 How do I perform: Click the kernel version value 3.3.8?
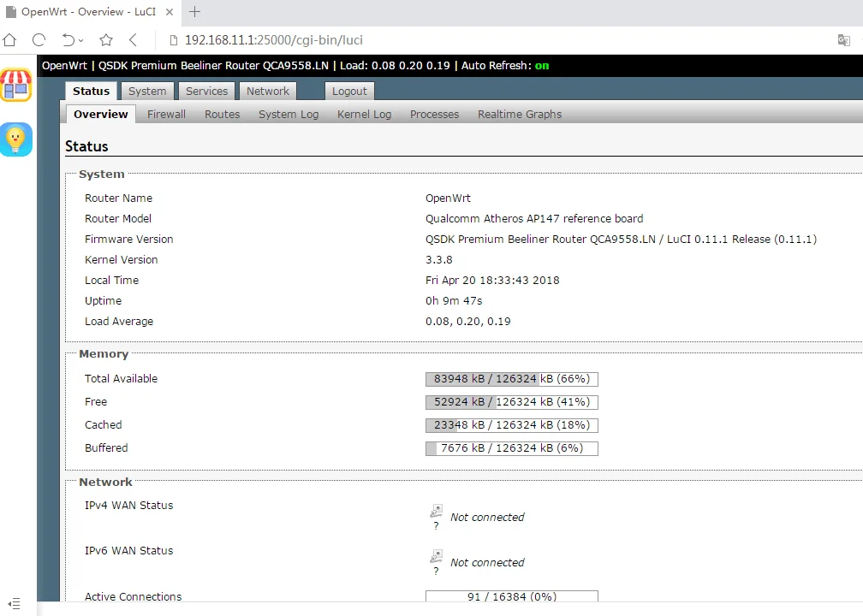click(x=438, y=259)
